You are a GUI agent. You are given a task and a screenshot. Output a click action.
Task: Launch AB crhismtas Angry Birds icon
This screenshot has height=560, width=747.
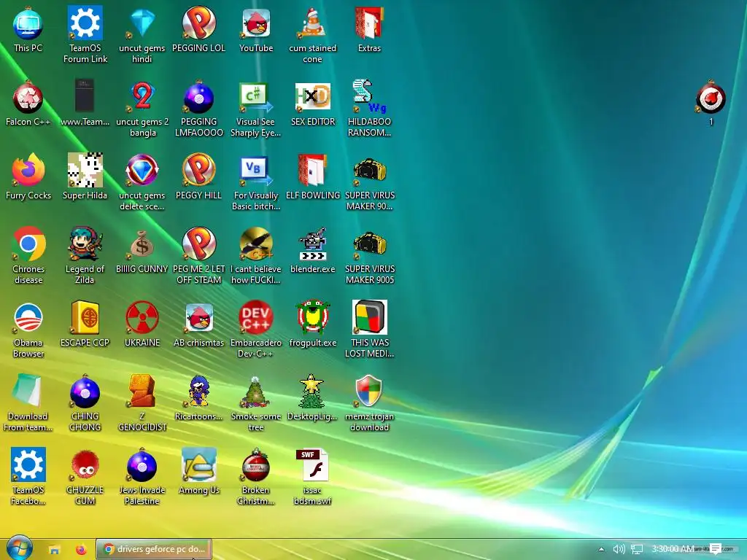click(198, 318)
